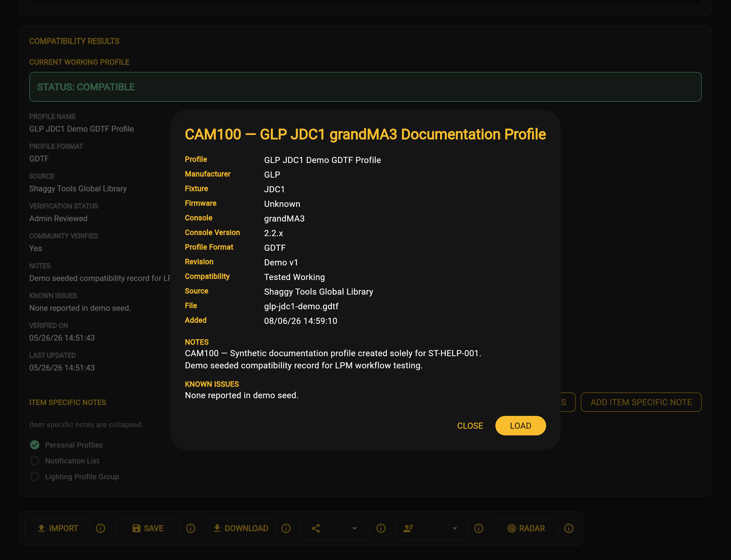This screenshot has height=560, width=731.
Task: Click the Community Verified value Yes
Action: 35,248
